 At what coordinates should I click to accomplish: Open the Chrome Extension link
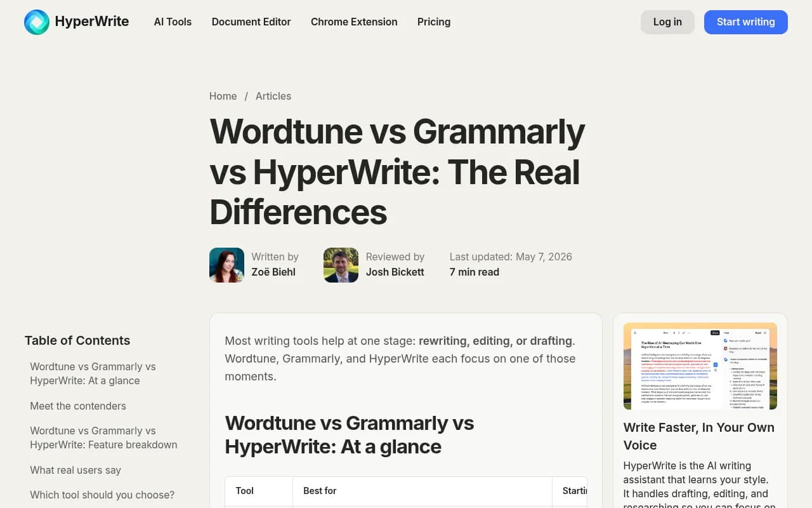coord(354,22)
